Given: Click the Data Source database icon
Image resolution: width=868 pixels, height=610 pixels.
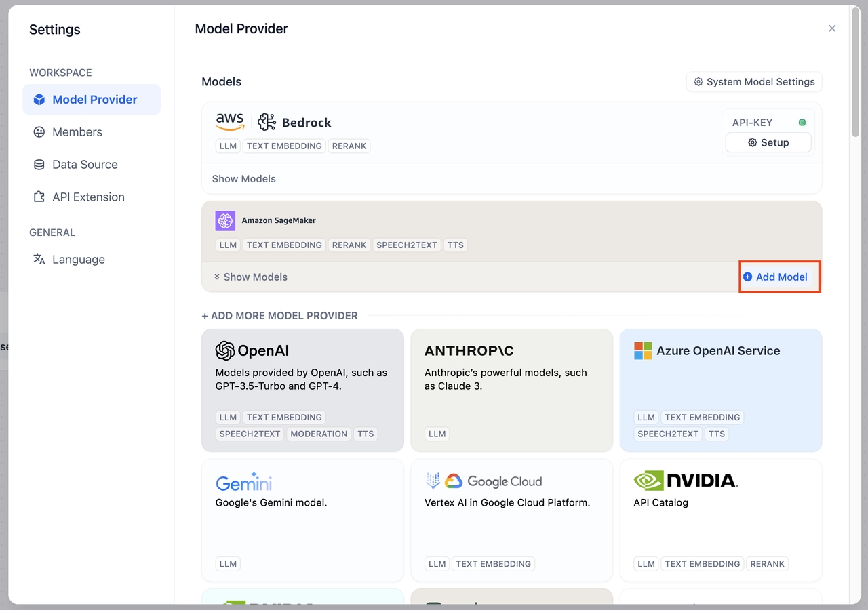Looking at the screenshot, I should click(x=39, y=165).
